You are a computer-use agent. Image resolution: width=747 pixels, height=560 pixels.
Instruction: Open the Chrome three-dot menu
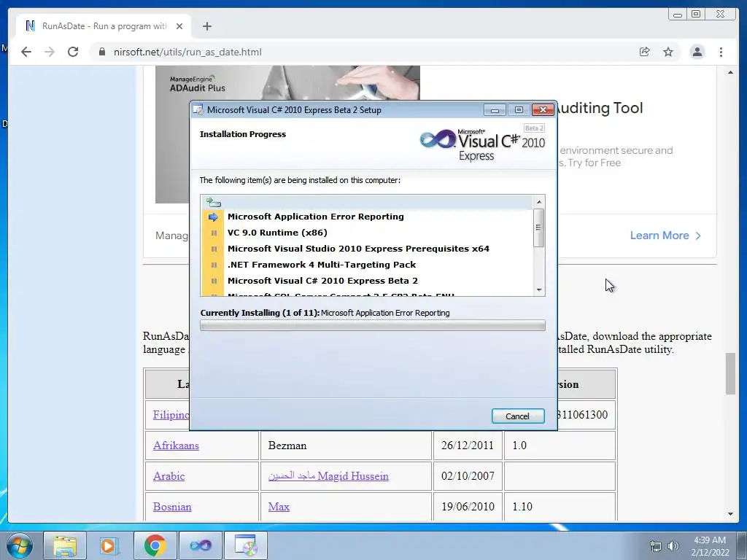pos(721,52)
